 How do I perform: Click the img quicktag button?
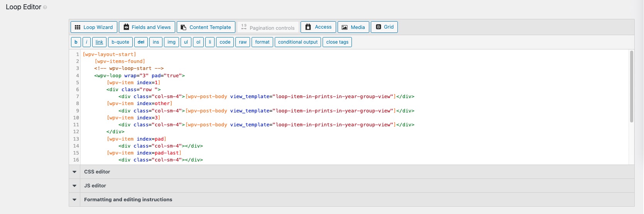coord(172,42)
